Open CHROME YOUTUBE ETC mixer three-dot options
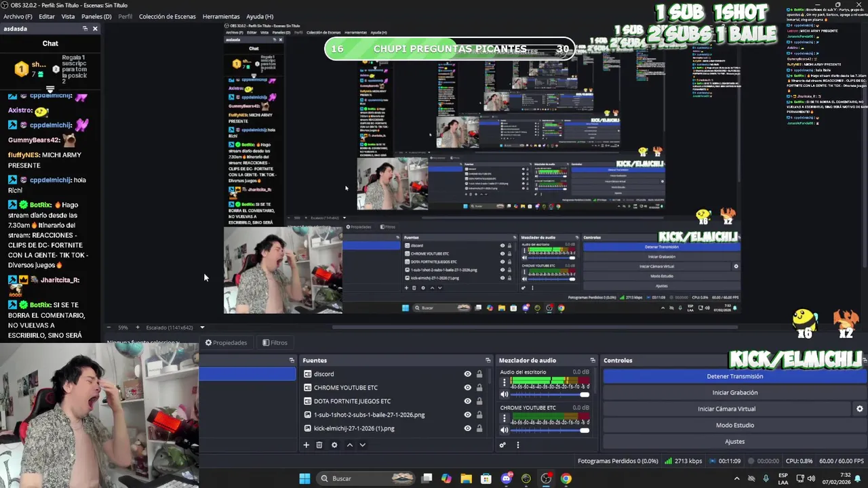The image size is (868, 488). click(x=504, y=419)
